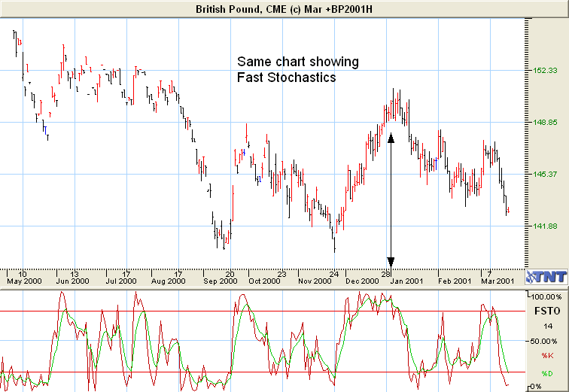Select the Jan 2001 date label
The image size is (569, 392).
[409, 281]
